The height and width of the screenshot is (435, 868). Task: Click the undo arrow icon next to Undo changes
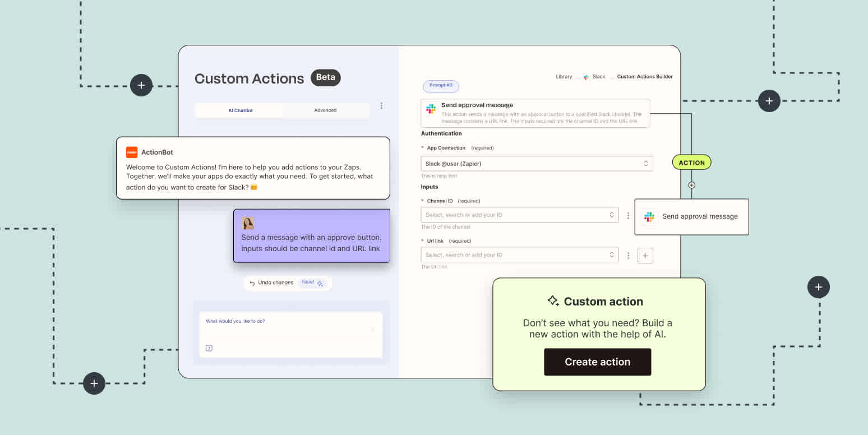pyautogui.click(x=252, y=283)
